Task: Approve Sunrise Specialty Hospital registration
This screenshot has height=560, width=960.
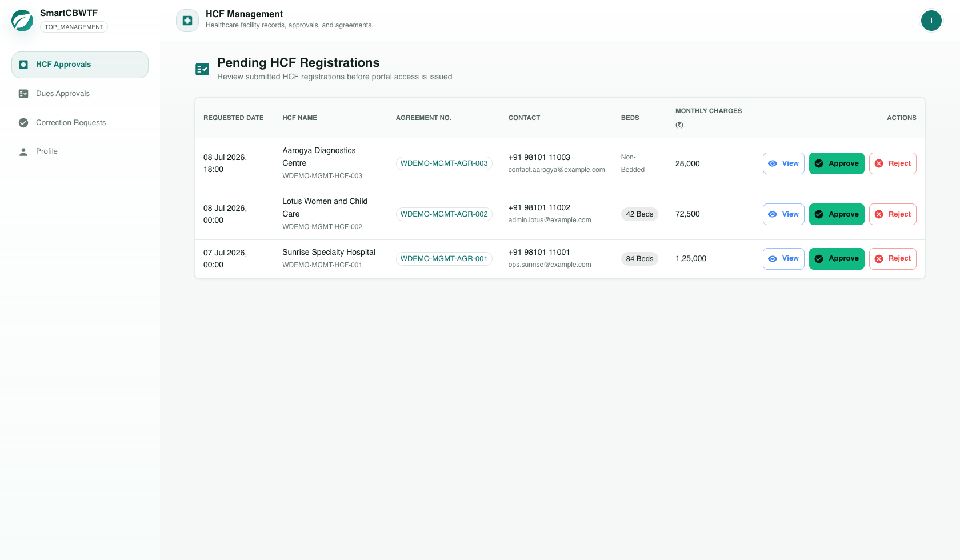Action: 837,259
